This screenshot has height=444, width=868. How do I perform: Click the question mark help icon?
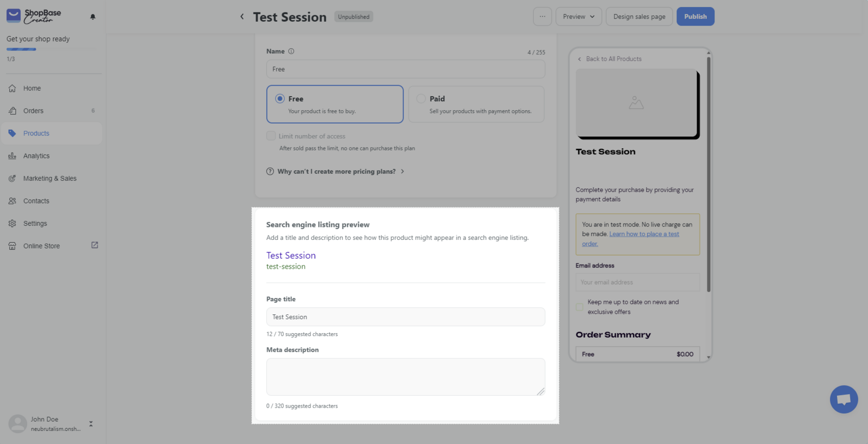pyautogui.click(x=270, y=172)
